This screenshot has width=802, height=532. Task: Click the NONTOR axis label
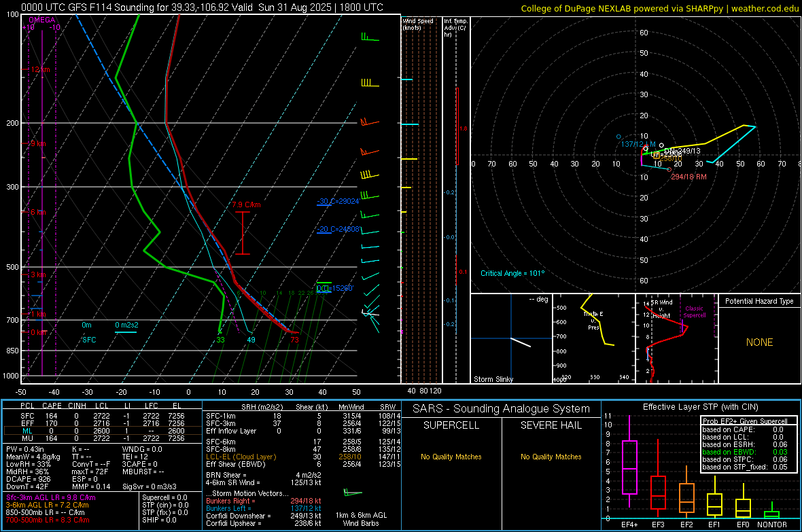click(x=772, y=525)
